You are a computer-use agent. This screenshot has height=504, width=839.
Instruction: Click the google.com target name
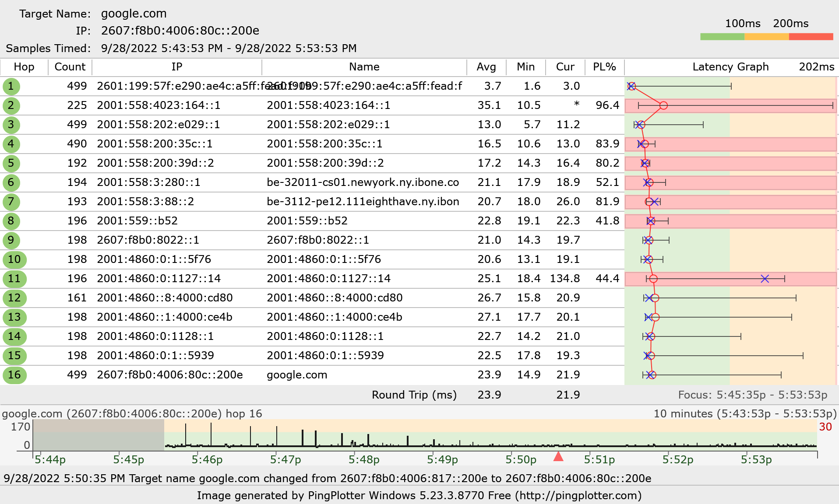[x=133, y=14]
